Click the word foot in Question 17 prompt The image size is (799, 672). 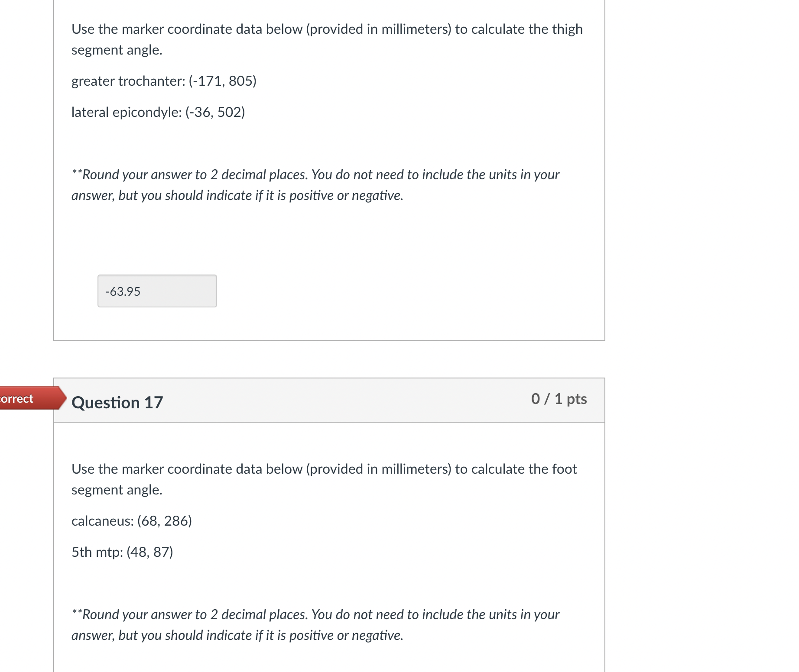pyautogui.click(x=565, y=469)
